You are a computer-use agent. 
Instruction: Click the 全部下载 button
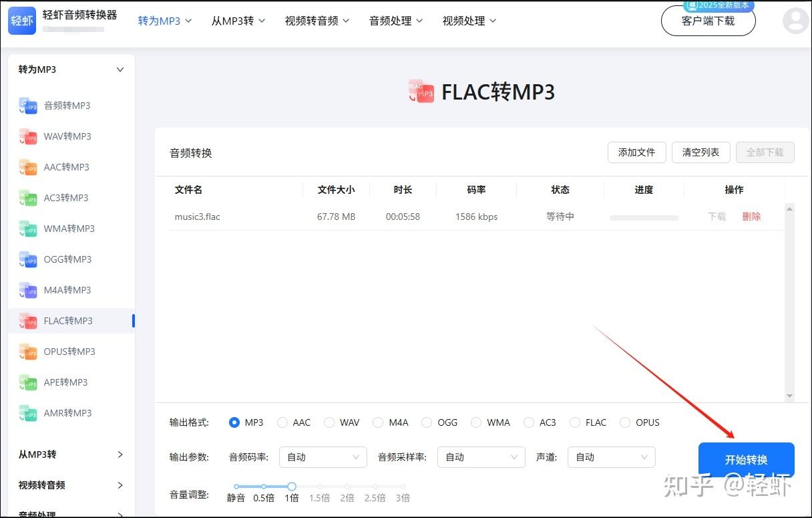click(x=765, y=152)
